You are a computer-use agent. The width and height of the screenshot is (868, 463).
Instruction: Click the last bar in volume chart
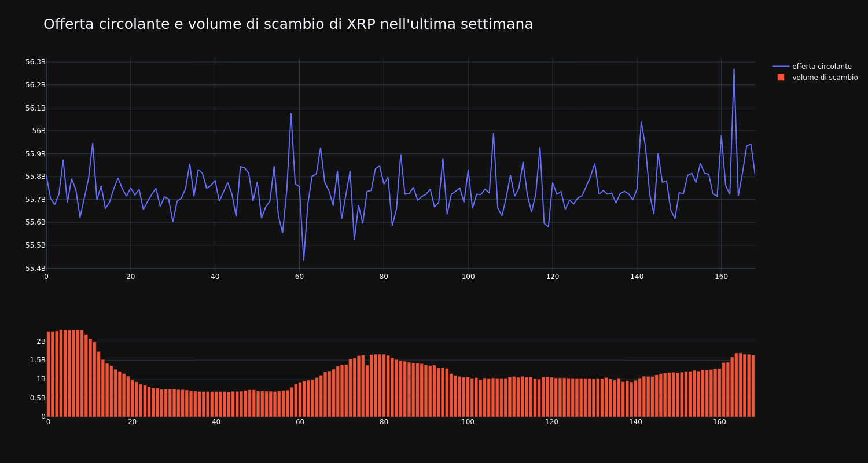click(x=753, y=386)
